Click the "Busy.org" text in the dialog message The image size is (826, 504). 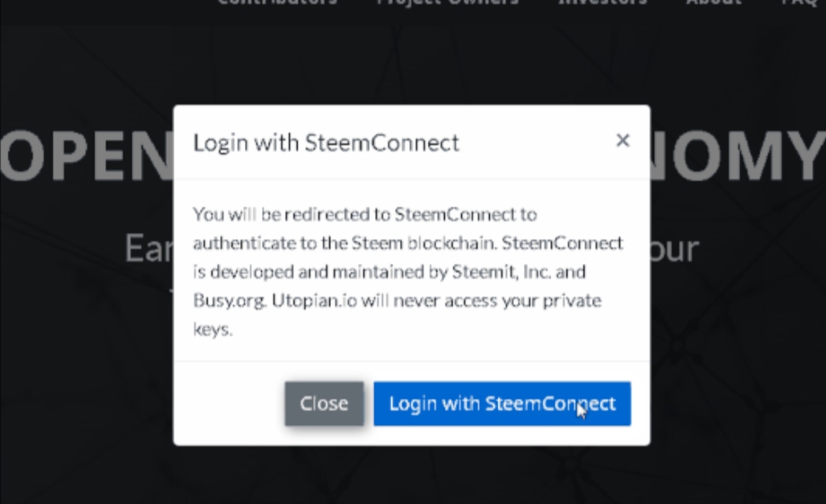tap(229, 302)
